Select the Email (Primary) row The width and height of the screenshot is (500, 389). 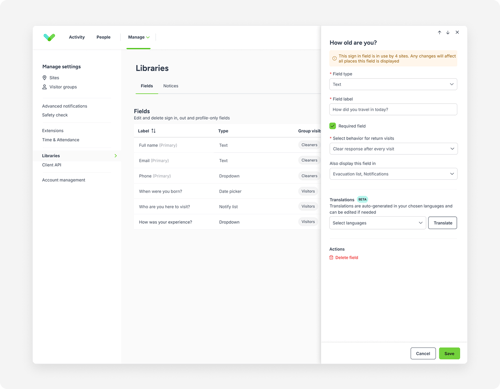click(x=227, y=160)
